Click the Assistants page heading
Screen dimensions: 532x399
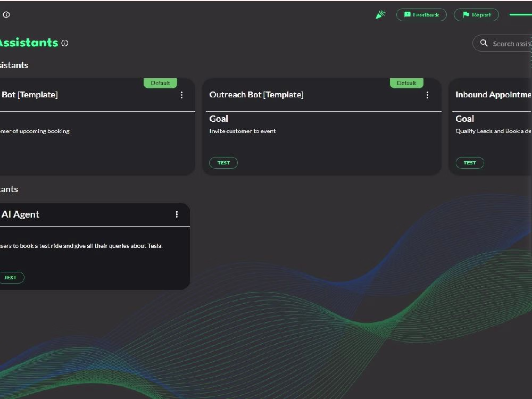coord(29,43)
